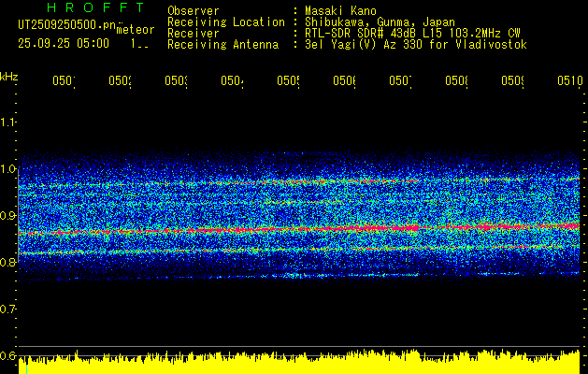Click the yellow noise-level histogram
The image size is (588, 374).
[299, 363]
